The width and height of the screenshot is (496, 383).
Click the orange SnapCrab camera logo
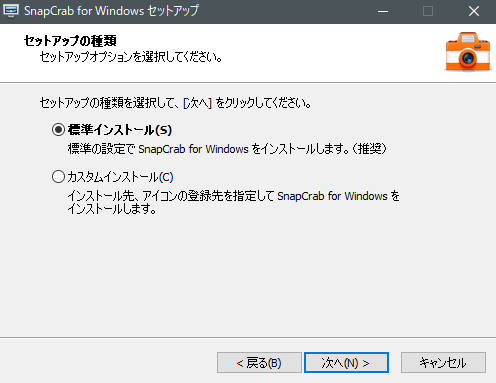pyautogui.click(x=468, y=51)
